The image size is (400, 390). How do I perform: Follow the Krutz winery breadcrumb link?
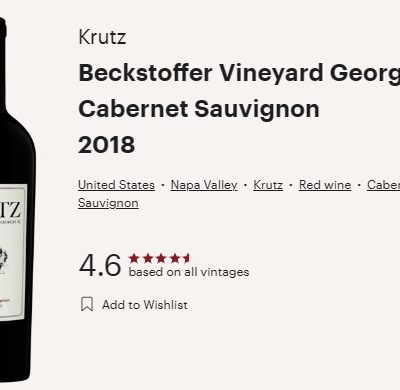268,185
